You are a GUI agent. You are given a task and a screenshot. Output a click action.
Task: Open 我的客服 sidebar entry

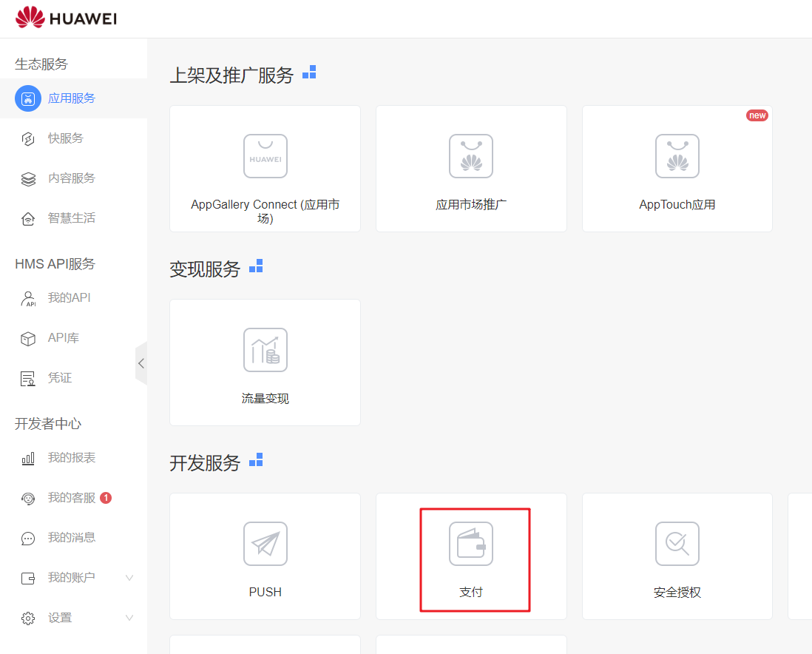tap(72, 498)
